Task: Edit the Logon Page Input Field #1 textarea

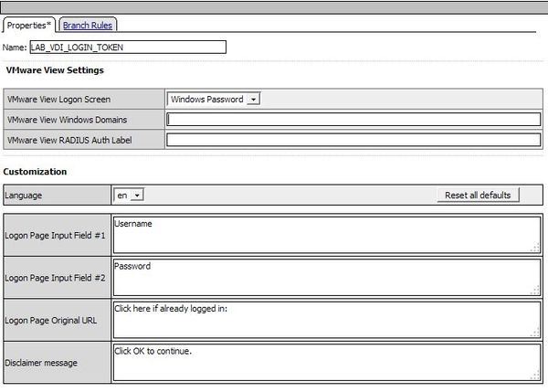Action: point(327,235)
